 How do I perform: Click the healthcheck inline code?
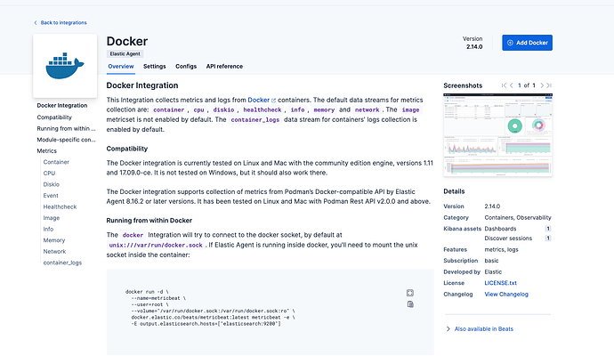tap(263, 110)
